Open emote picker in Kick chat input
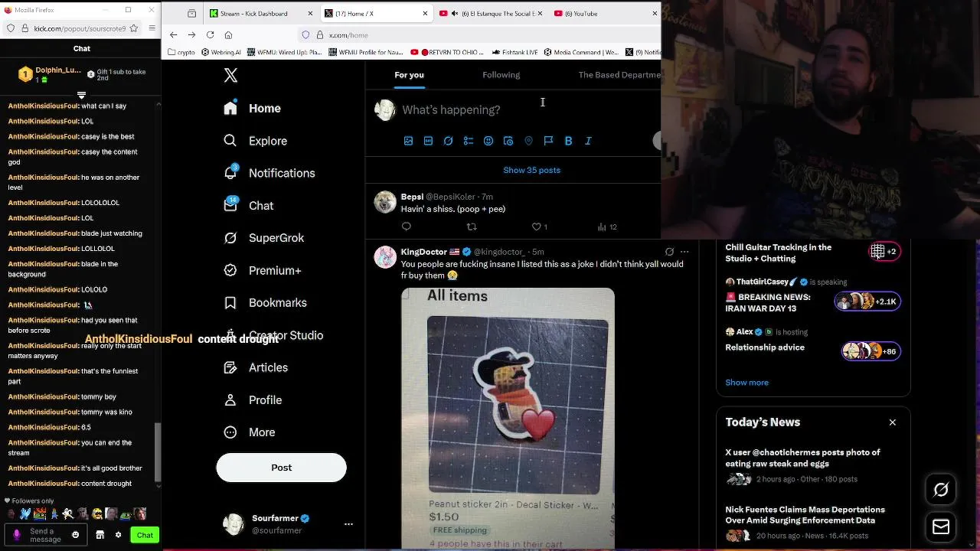The height and width of the screenshot is (551, 980). pyautogui.click(x=75, y=535)
